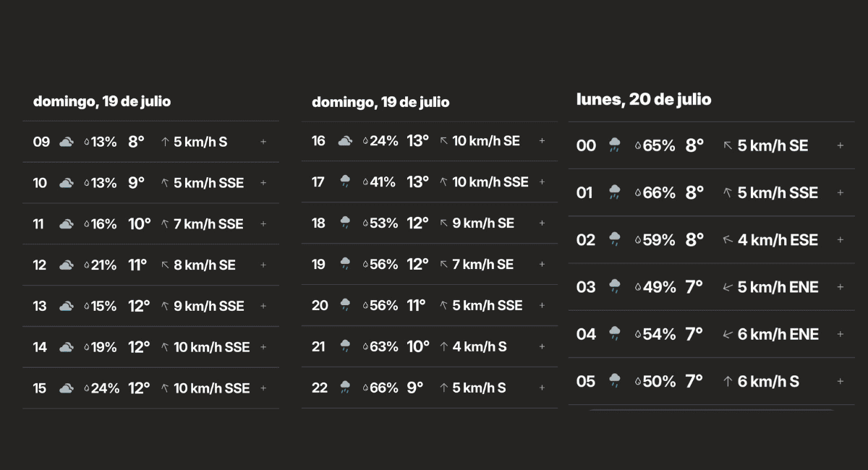
Task: Select the 01 hour row showing 66% rain
Action: tap(711, 192)
